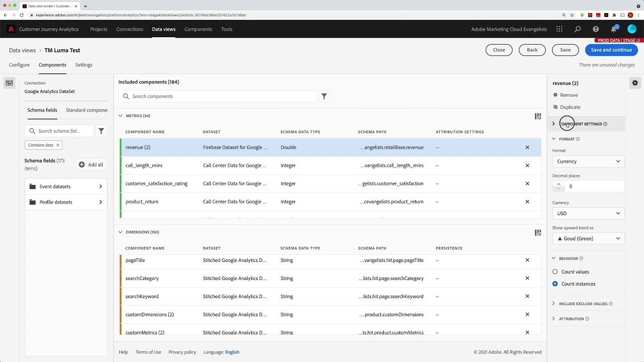Open the Show upward trend dropdown
This screenshot has width=644, height=362.
pos(588,238)
